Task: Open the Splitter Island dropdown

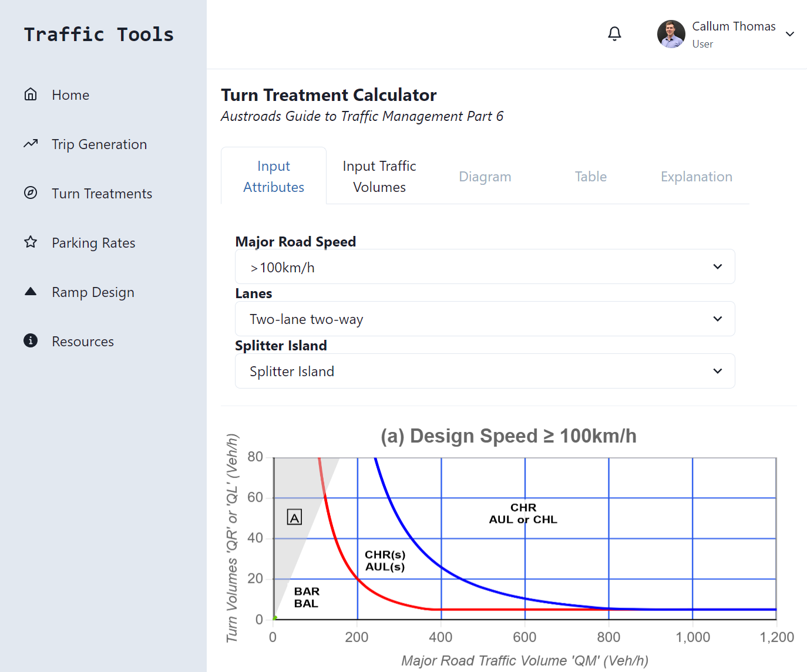Action: point(485,371)
